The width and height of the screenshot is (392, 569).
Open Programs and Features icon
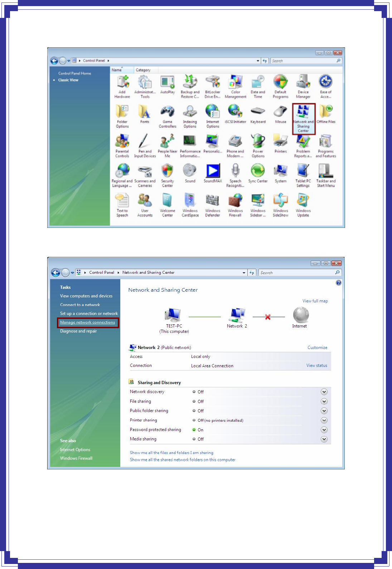(x=325, y=146)
